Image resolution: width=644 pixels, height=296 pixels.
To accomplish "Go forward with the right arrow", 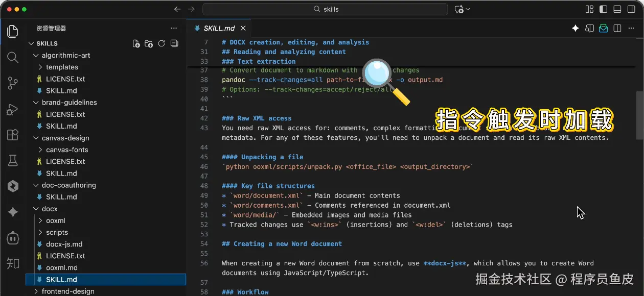I will 192,9.
